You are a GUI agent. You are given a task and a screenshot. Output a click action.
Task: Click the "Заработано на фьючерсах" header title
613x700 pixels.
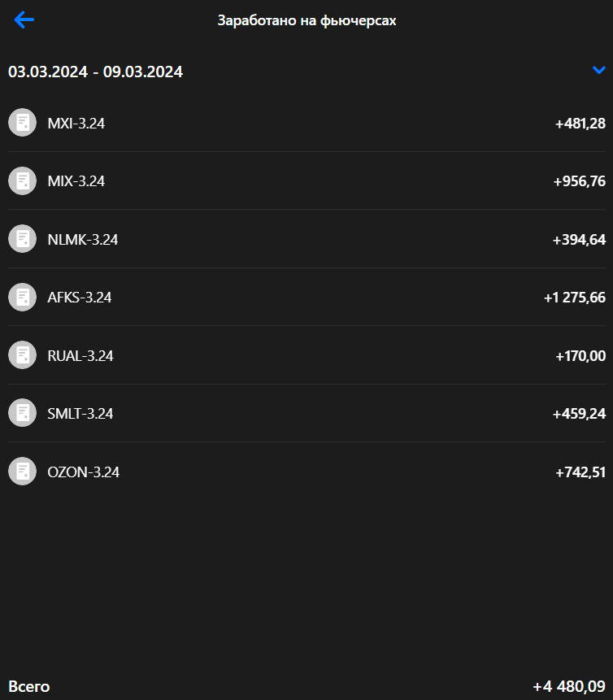coord(306,20)
